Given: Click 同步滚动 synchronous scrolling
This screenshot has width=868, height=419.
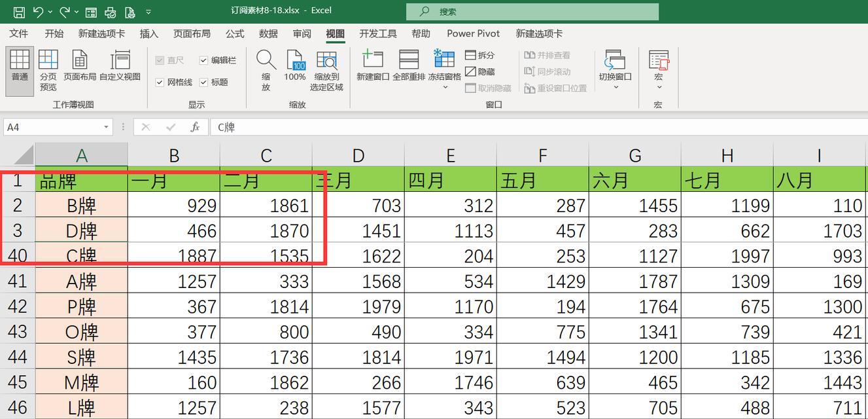Looking at the screenshot, I should pyautogui.click(x=547, y=71).
